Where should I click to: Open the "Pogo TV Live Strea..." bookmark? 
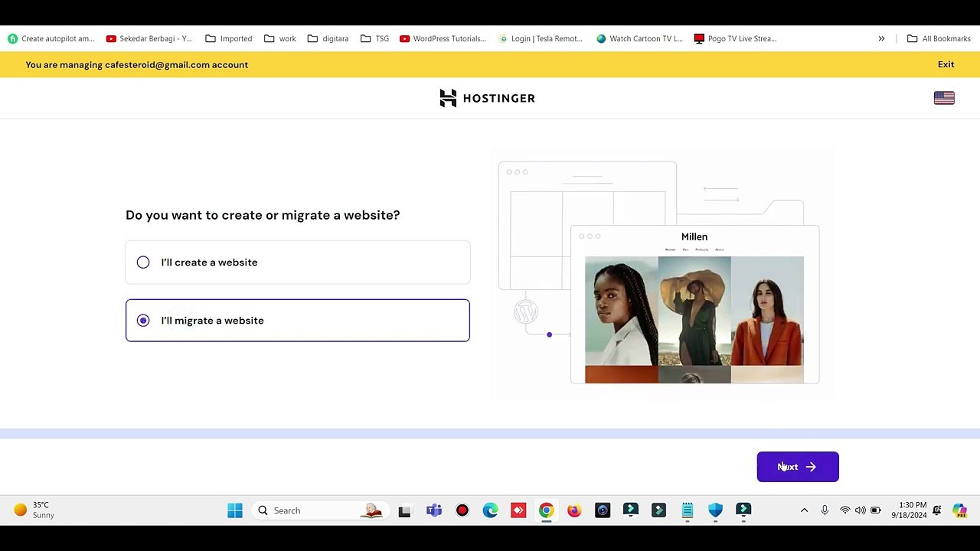735,38
